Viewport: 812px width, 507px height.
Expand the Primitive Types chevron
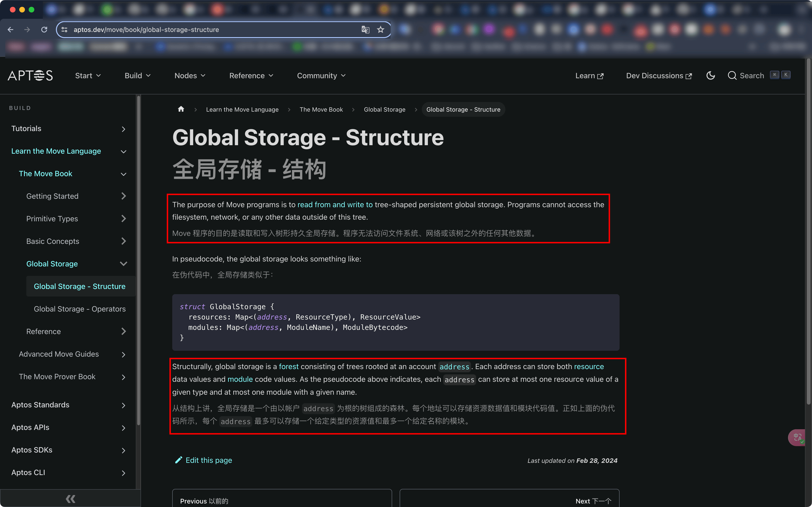(123, 219)
